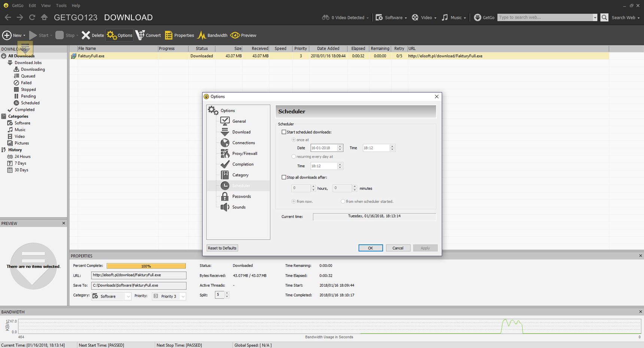Close the Options dialog
The height and width of the screenshot is (348, 644).
point(437,97)
